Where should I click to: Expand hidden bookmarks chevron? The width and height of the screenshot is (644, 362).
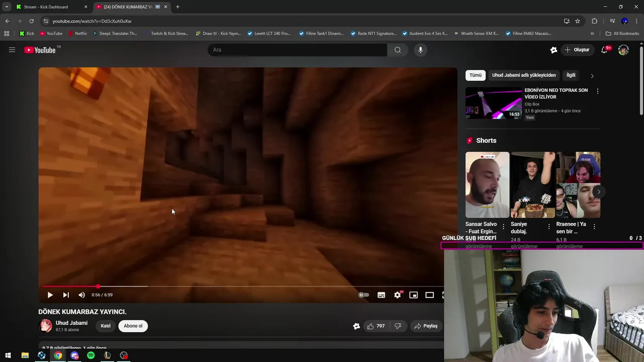click(x=592, y=34)
